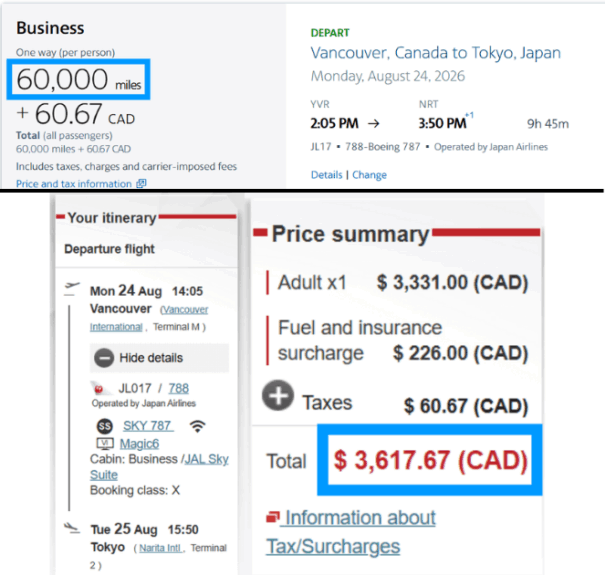Click the in-flight entertainment screen icon
This screenshot has height=575, width=605.
pos(103,443)
